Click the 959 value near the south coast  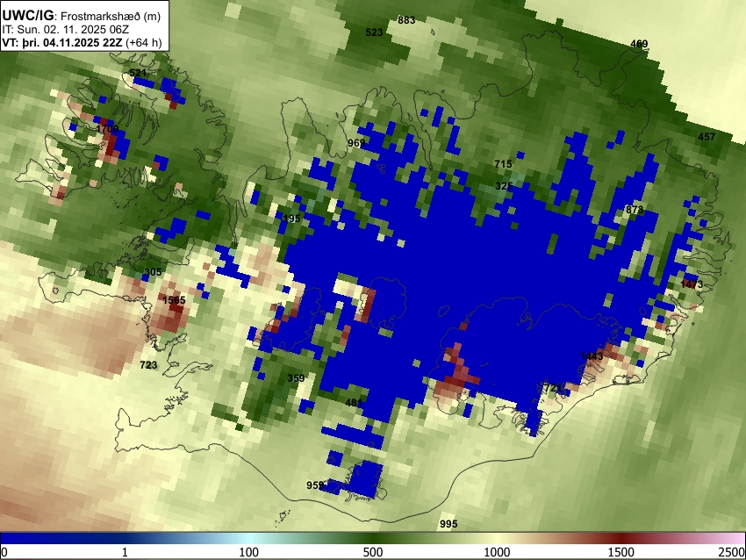point(315,485)
